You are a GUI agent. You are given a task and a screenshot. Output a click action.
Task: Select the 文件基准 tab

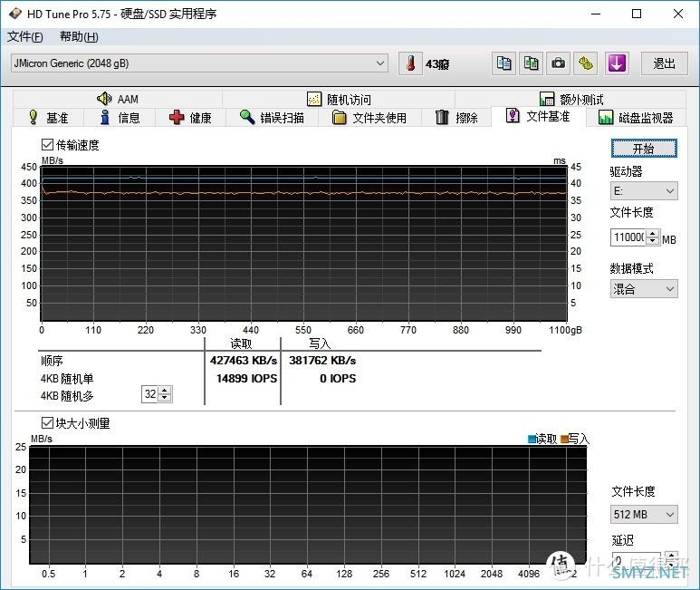point(538,116)
